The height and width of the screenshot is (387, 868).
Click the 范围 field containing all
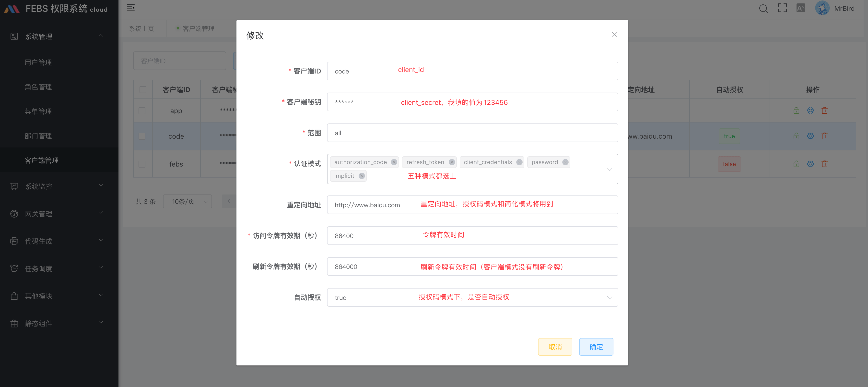(x=472, y=133)
